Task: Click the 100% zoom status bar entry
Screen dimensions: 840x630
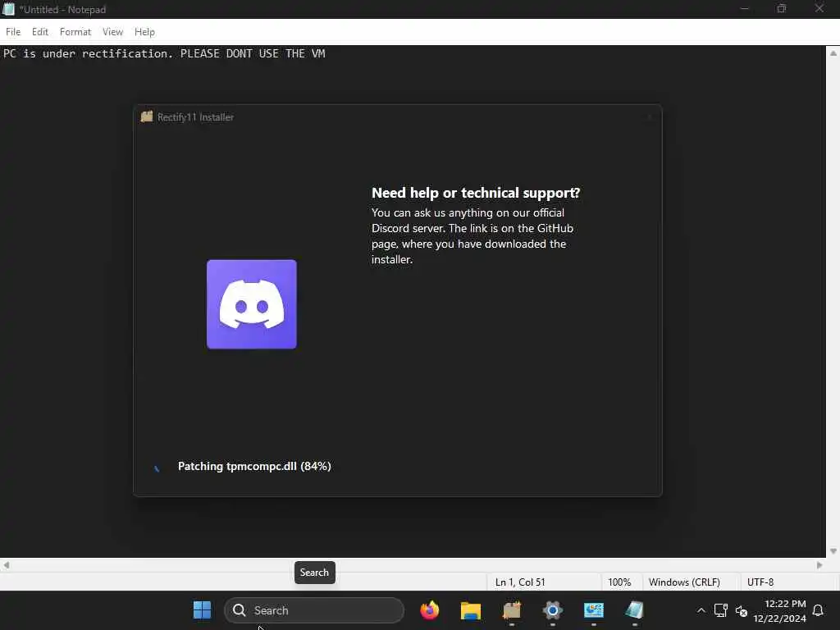Action: (619, 582)
